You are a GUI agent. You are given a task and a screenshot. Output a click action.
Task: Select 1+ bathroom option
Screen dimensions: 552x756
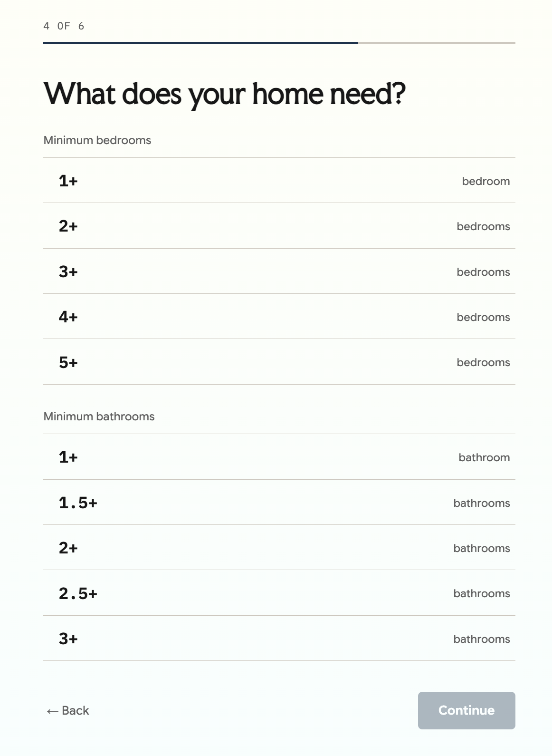(279, 457)
